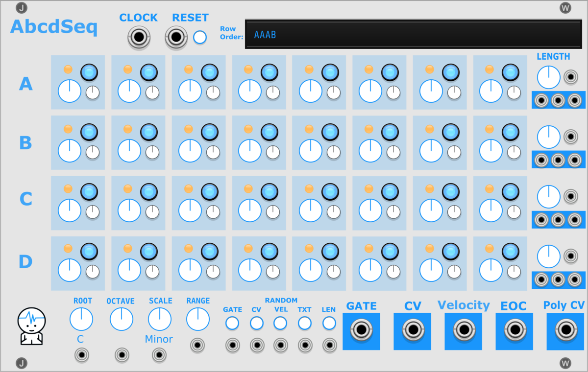Click the Velocity output jack

coord(463,331)
